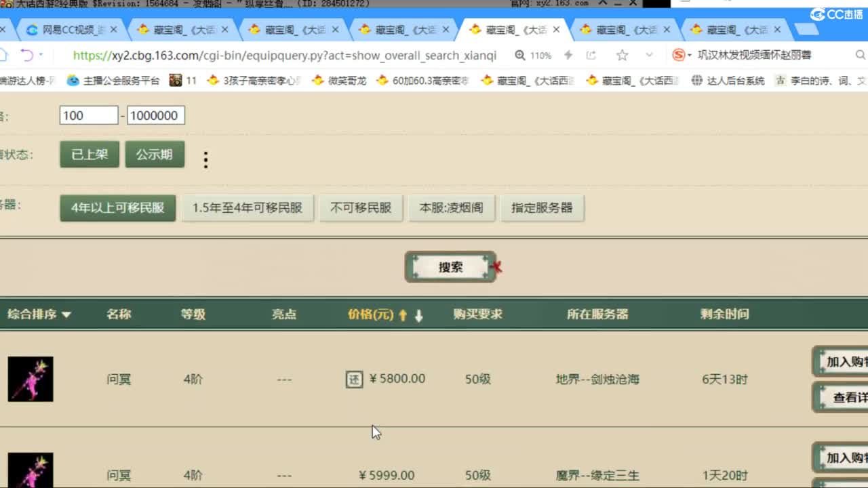The width and height of the screenshot is (868, 488).
Task: Click 查看详 button for ¥5800.00 item
Action: [841, 398]
